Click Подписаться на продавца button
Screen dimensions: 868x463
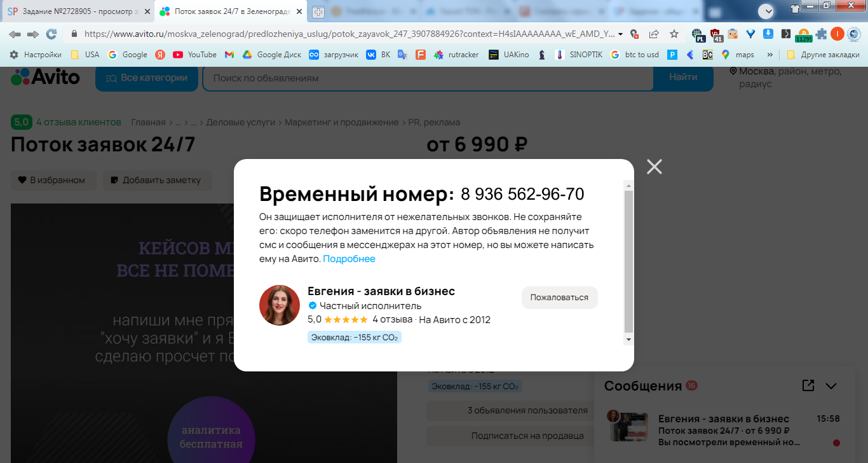coord(527,436)
